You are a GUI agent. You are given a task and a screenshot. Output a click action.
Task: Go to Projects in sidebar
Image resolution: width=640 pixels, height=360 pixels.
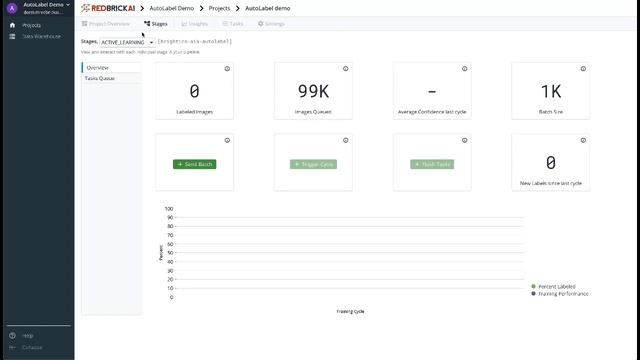pyautogui.click(x=31, y=25)
